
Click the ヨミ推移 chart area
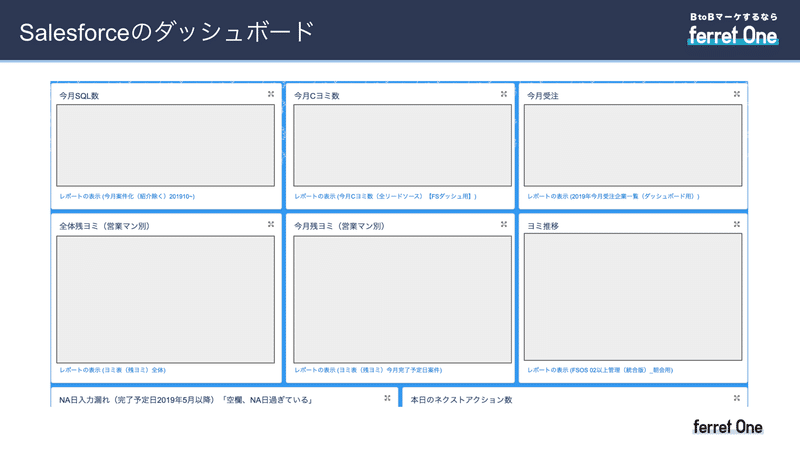pyautogui.click(x=633, y=297)
